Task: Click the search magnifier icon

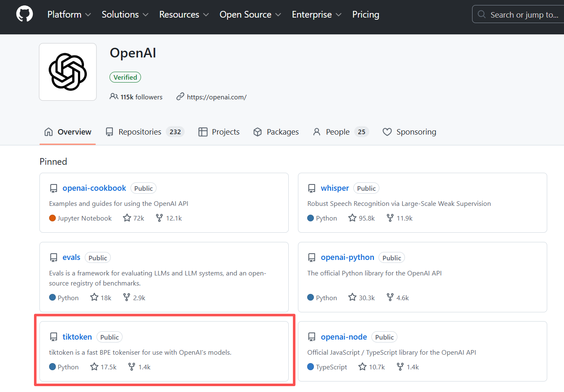Action: [482, 14]
